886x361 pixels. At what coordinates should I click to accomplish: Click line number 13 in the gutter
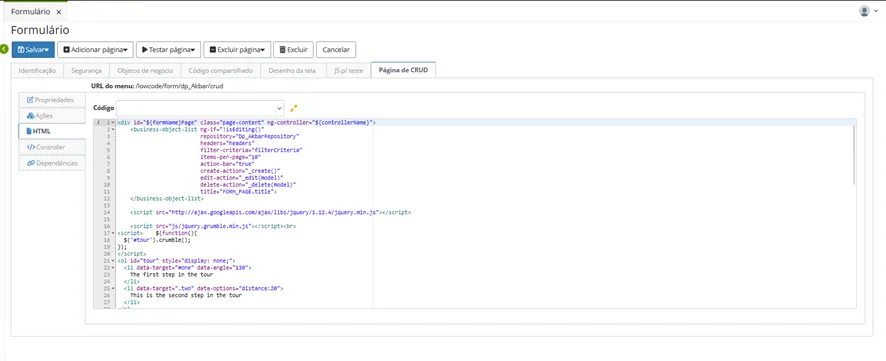tap(106, 205)
